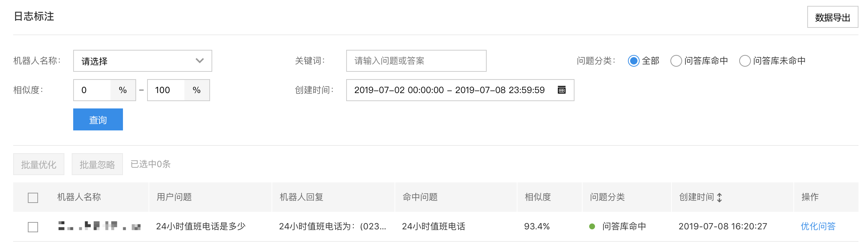Open the 优化问答 link in first row
This screenshot has width=868, height=244.
[818, 226]
